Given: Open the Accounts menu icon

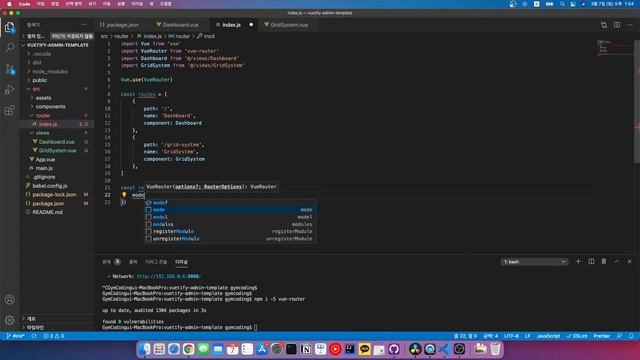Looking at the screenshot, I should [x=10, y=299].
